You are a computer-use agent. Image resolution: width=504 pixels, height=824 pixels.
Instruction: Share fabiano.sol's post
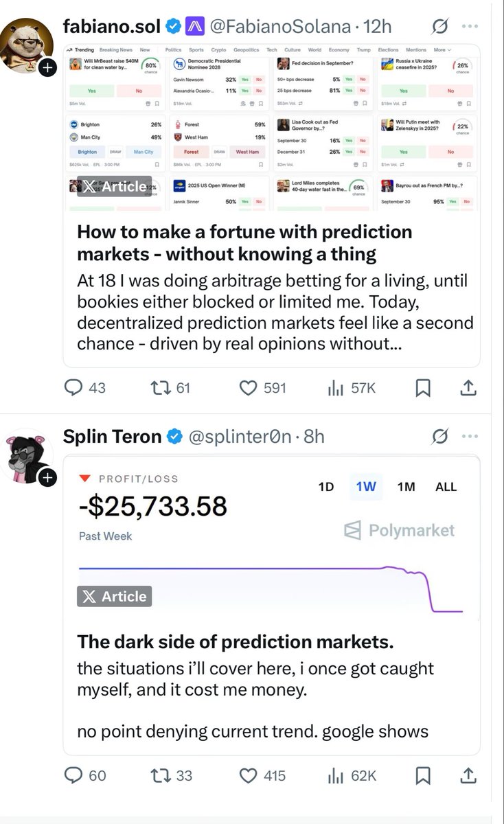[468, 387]
